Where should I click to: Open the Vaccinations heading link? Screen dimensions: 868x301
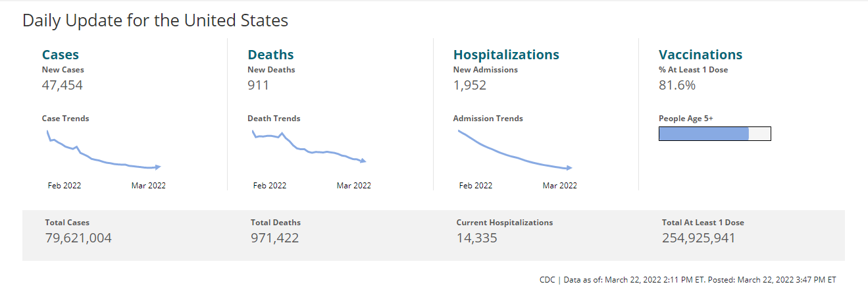tap(700, 55)
